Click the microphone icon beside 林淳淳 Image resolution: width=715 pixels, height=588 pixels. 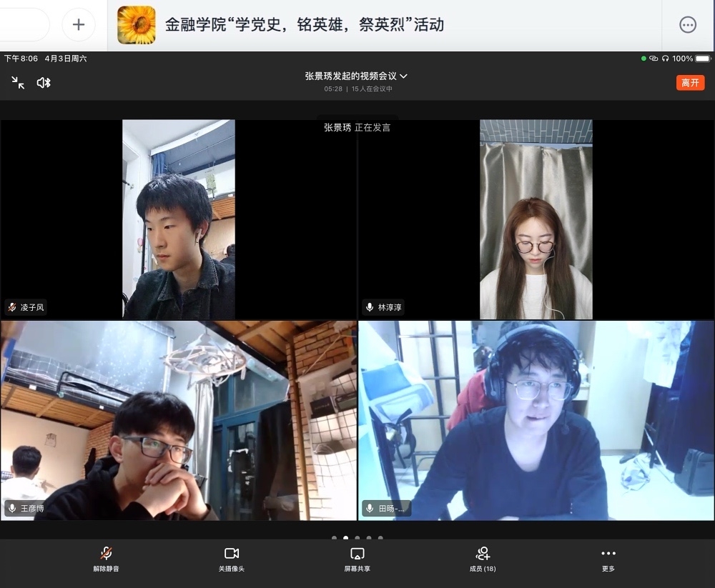click(x=370, y=308)
